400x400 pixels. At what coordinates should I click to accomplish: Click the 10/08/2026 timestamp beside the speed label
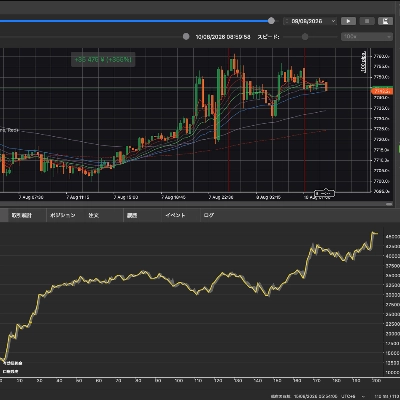(x=223, y=37)
